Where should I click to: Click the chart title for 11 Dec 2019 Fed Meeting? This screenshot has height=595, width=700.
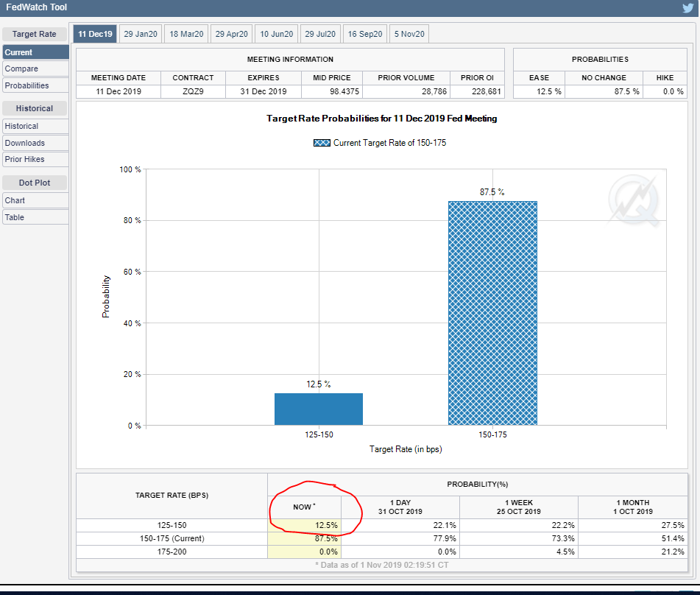pos(382,119)
